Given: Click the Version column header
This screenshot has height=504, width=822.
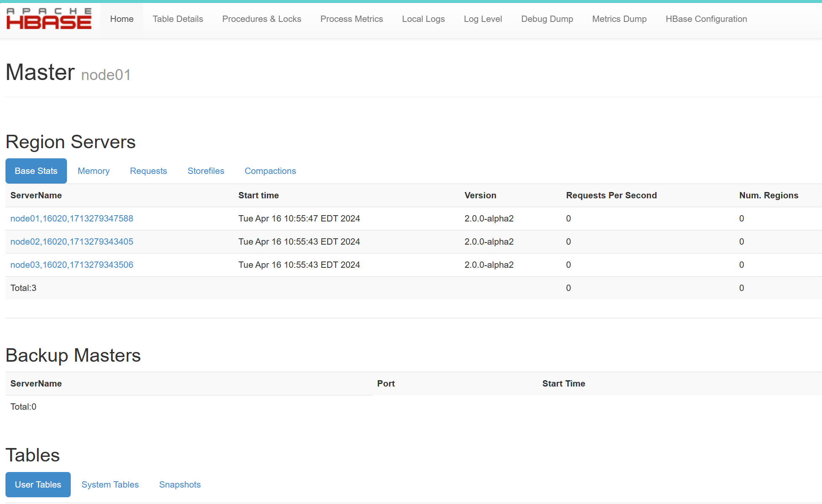Looking at the screenshot, I should point(480,195).
